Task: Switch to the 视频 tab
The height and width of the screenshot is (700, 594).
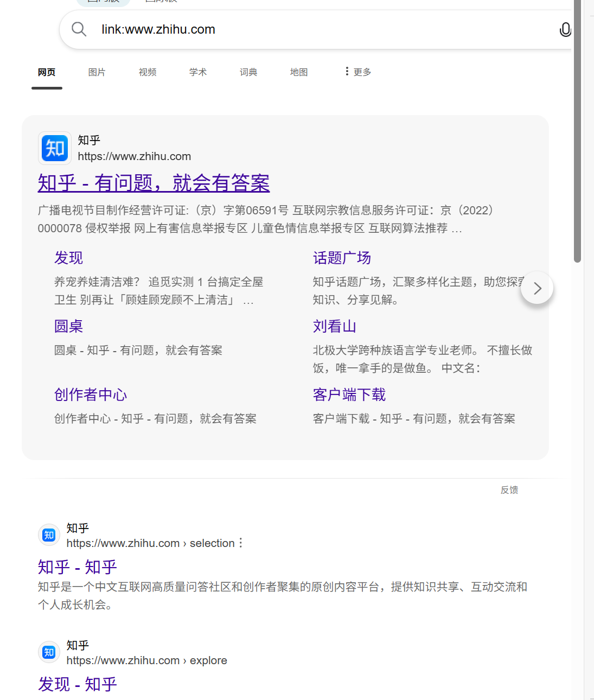Action: point(148,72)
